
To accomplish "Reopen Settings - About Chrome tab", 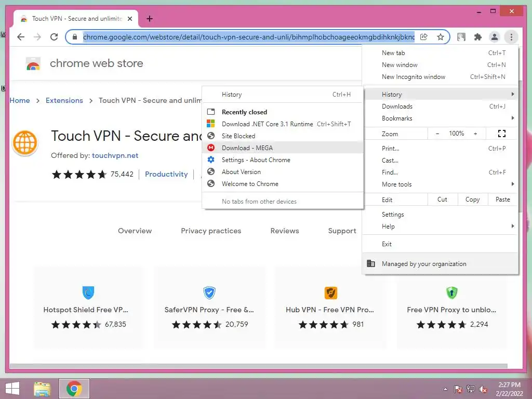I will 283,160.
